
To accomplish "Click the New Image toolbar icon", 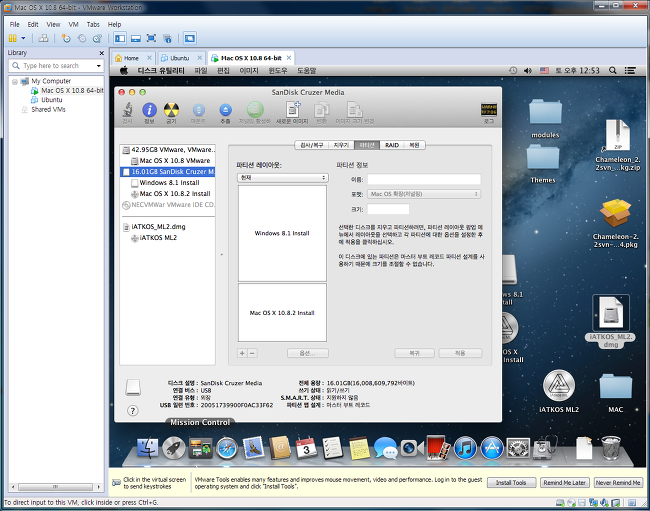I will 293,110.
